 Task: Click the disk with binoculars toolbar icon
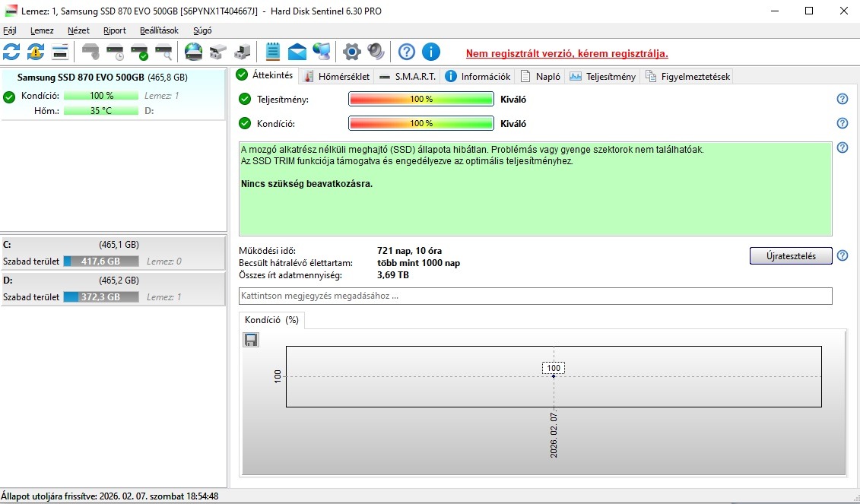pyautogui.click(x=217, y=52)
